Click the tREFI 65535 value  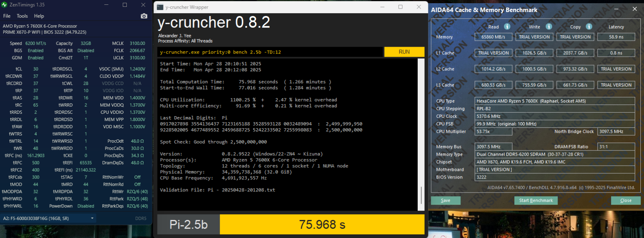tap(86, 163)
